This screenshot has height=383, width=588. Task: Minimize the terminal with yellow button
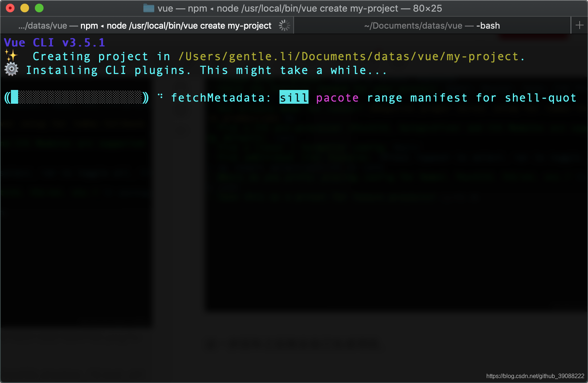click(25, 8)
